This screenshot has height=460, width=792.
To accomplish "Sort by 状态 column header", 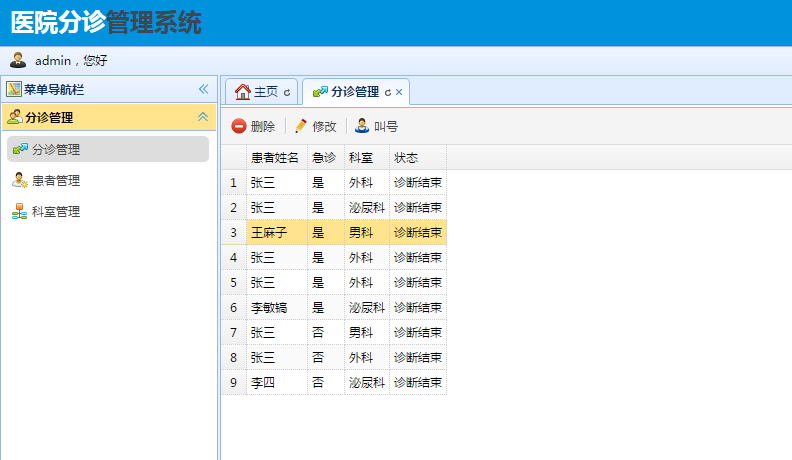I will tap(418, 158).
